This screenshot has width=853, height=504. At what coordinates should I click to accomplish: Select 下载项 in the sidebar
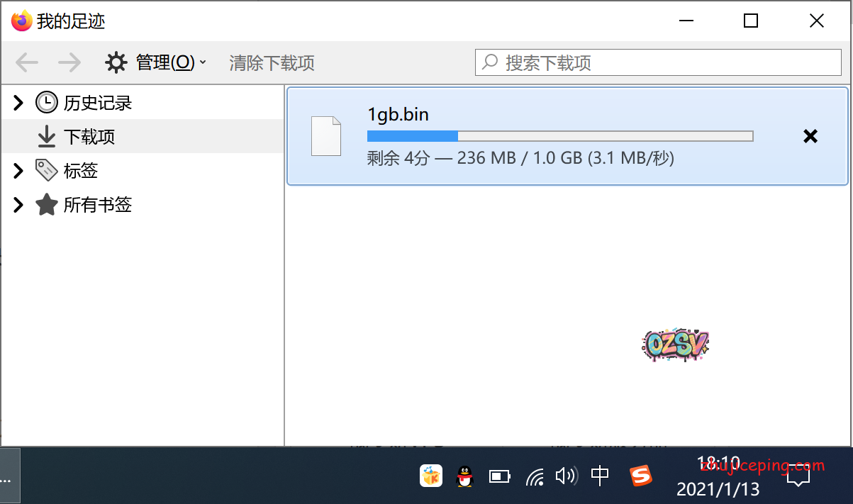point(89,136)
